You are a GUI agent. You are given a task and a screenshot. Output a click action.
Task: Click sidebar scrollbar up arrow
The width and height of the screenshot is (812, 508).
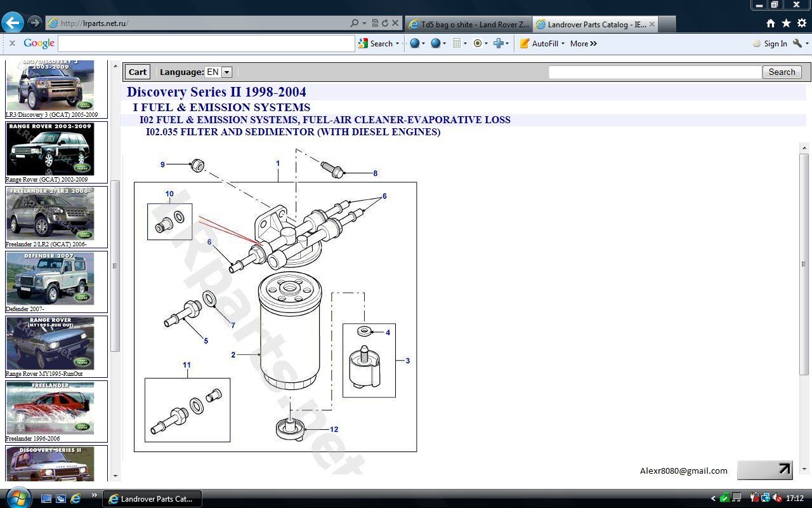pos(115,66)
